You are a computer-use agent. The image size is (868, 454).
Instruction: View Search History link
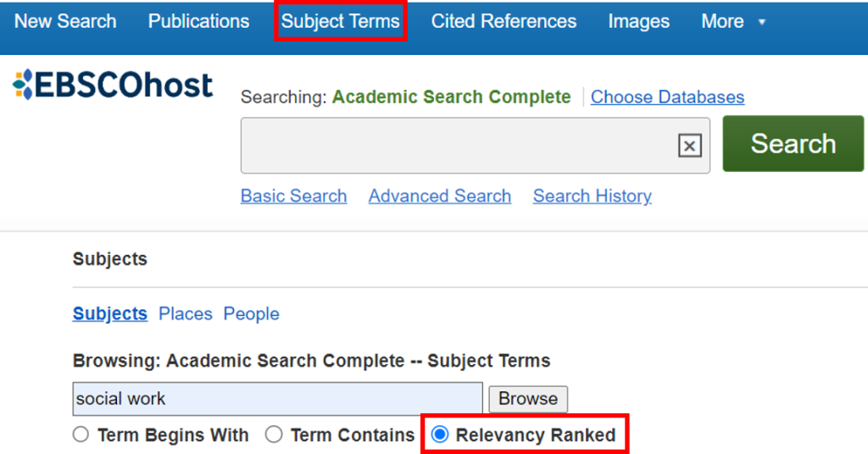pyautogui.click(x=593, y=196)
